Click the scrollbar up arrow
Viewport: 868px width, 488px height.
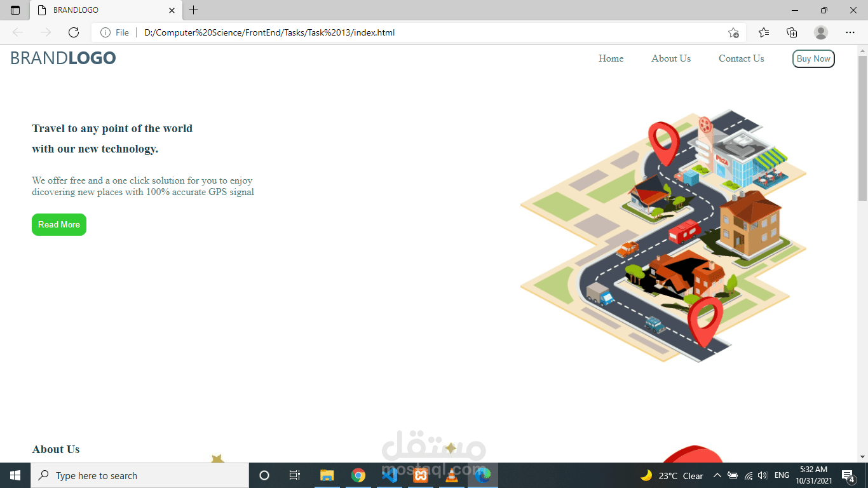point(862,50)
